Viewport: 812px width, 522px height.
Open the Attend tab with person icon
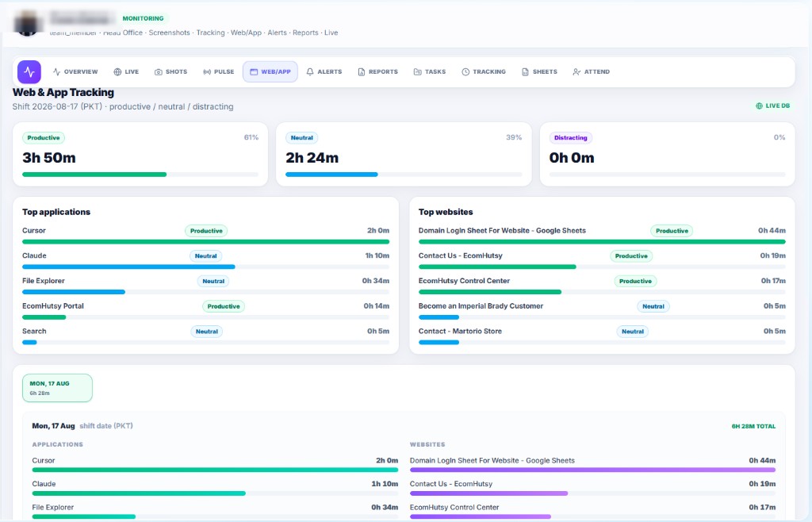[592, 71]
